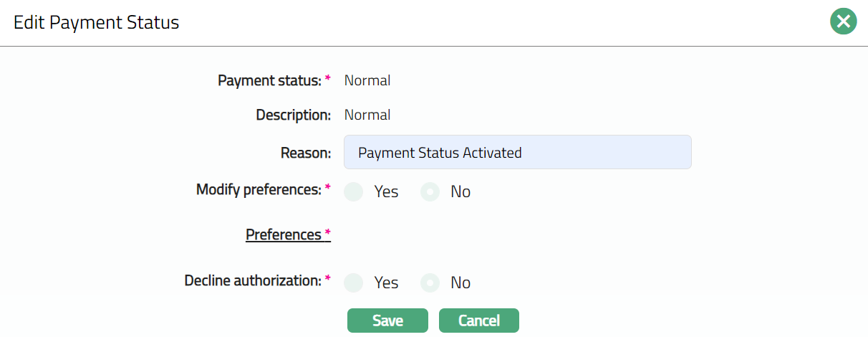Select Yes radio circle for Modify preferences
The image size is (868, 337).
click(x=354, y=192)
